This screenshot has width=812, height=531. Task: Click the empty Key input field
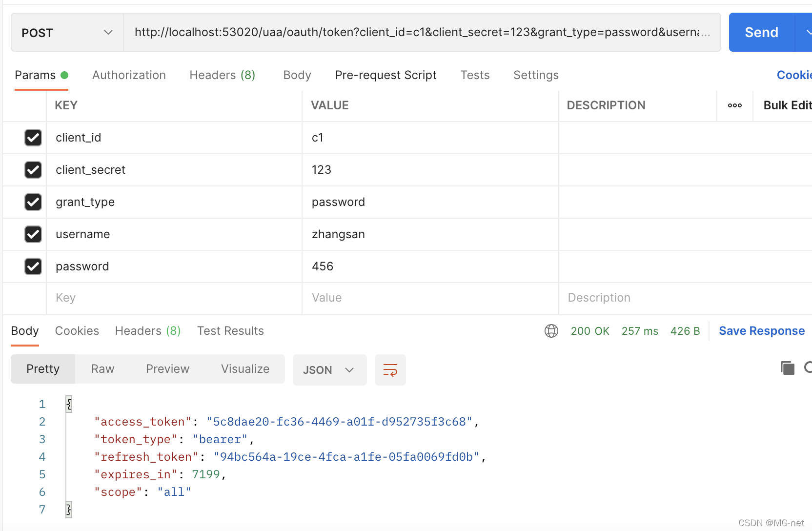pos(174,298)
